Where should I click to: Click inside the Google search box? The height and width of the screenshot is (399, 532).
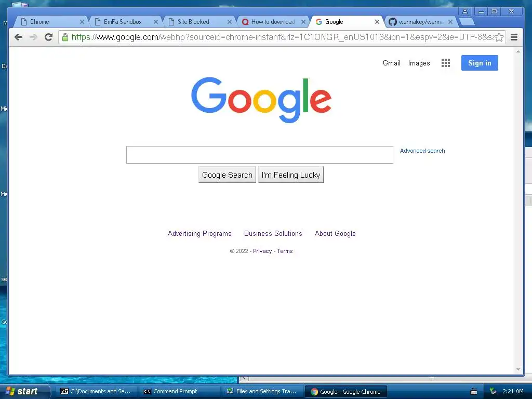tap(260, 155)
